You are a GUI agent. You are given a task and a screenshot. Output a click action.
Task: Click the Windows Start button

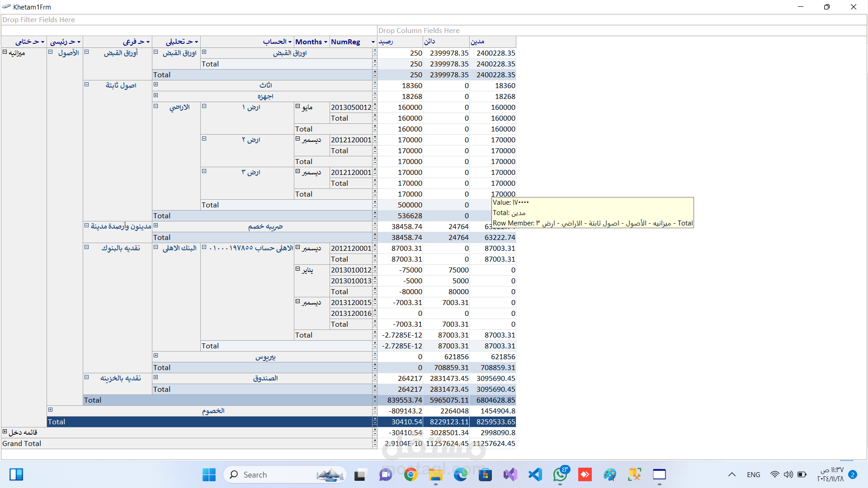tap(209, 474)
